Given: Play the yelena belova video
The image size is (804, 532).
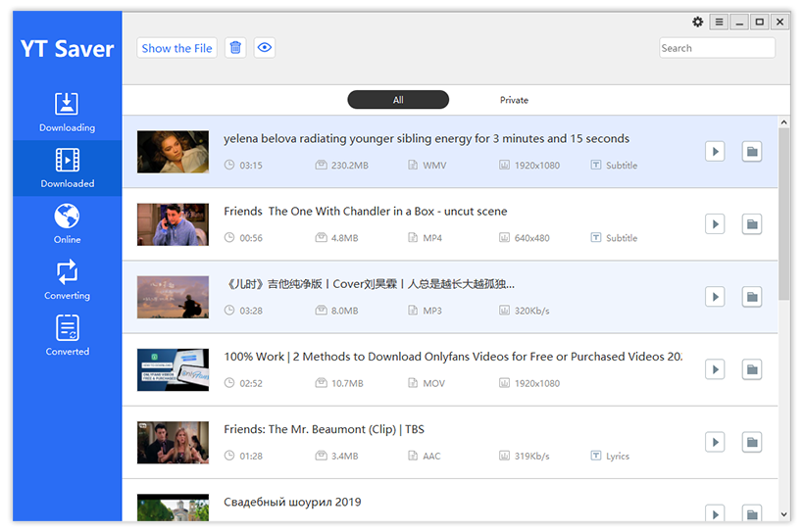Looking at the screenshot, I should tap(715, 151).
